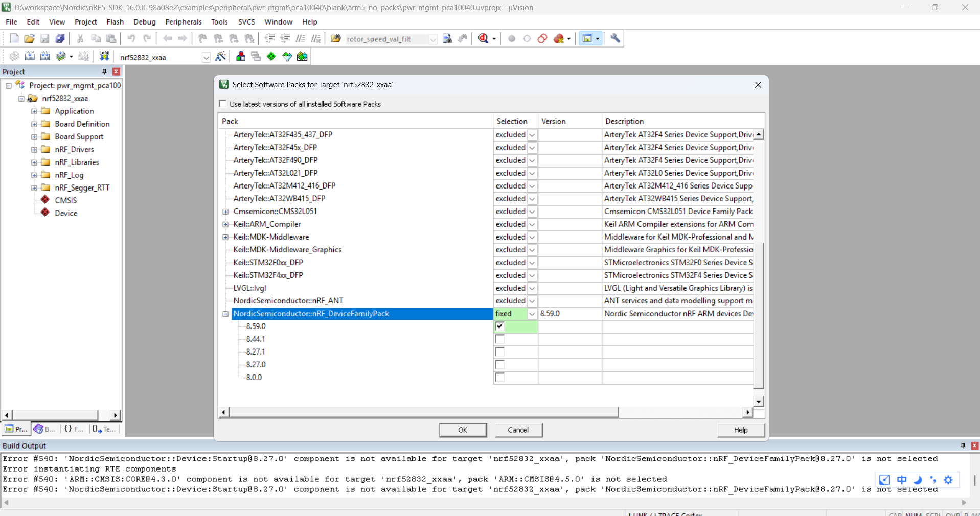The image size is (980, 516).
Task: Click OK in Select Software Packs dialog
Action: tap(463, 430)
